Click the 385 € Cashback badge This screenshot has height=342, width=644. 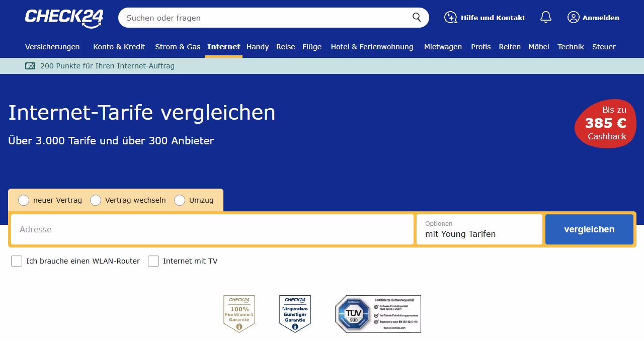tap(606, 123)
